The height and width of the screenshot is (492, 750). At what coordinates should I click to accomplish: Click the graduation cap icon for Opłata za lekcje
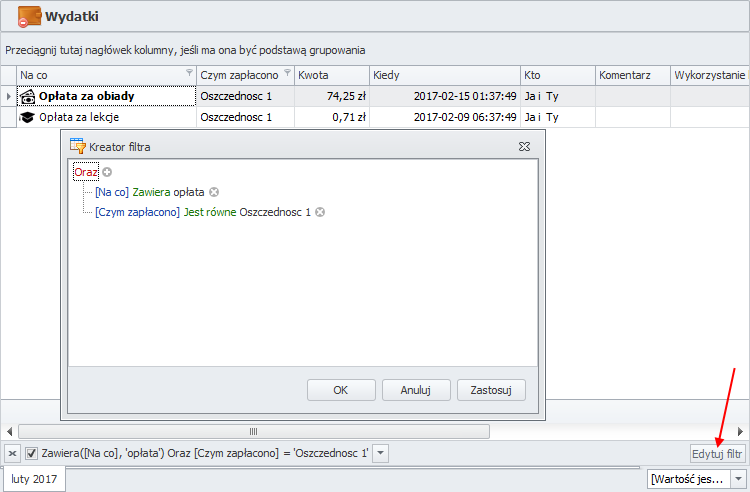tap(27, 117)
